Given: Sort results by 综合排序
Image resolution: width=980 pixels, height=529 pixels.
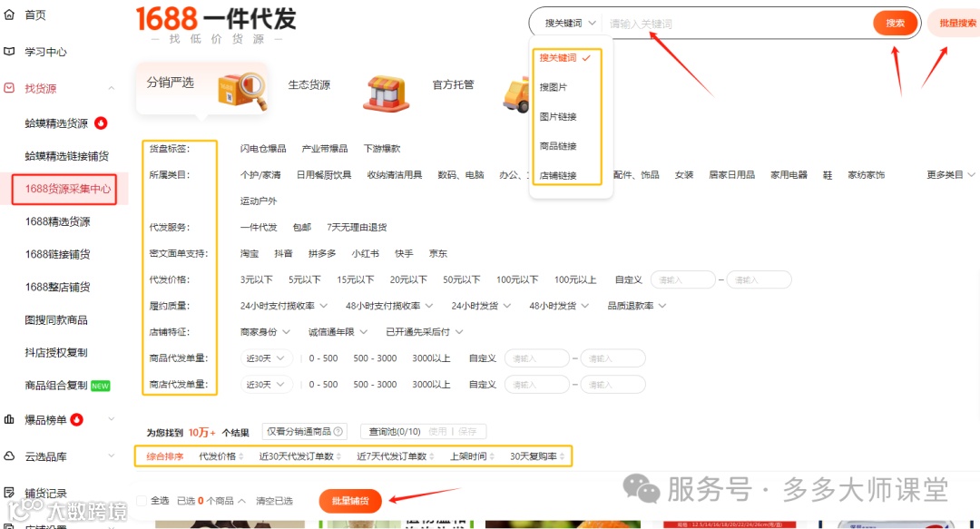Looking at the screenshot, I should tap(165, 456).
